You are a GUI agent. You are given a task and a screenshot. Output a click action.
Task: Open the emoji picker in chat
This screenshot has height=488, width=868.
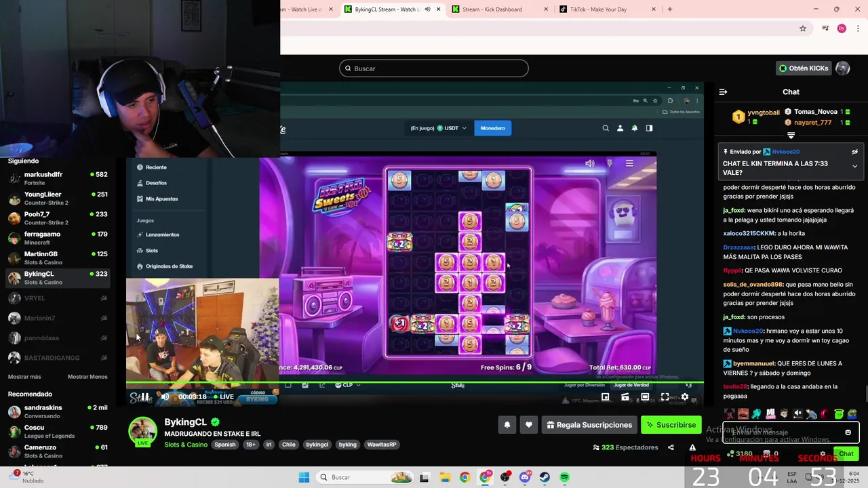(x=848, y=432)
